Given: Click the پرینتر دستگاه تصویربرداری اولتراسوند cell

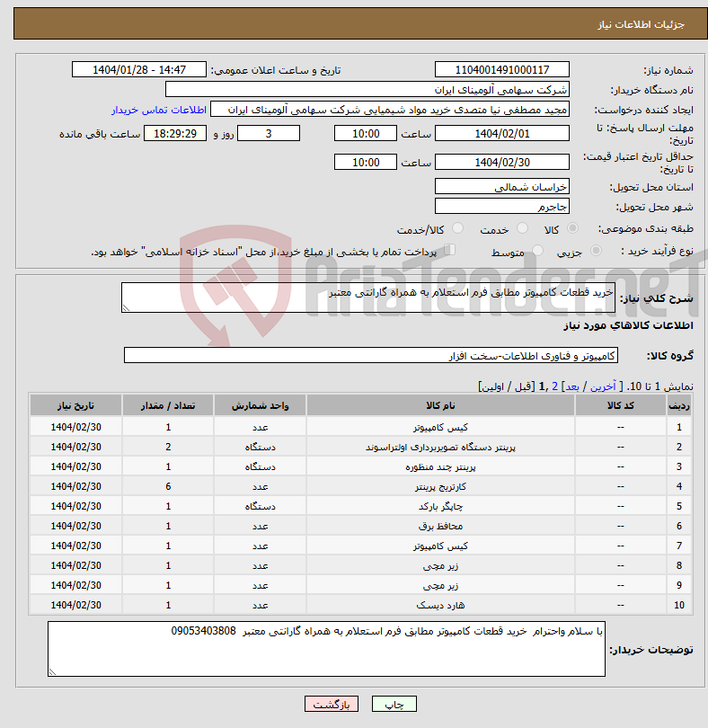Looking at the screenshot, I should coord(440,447).
